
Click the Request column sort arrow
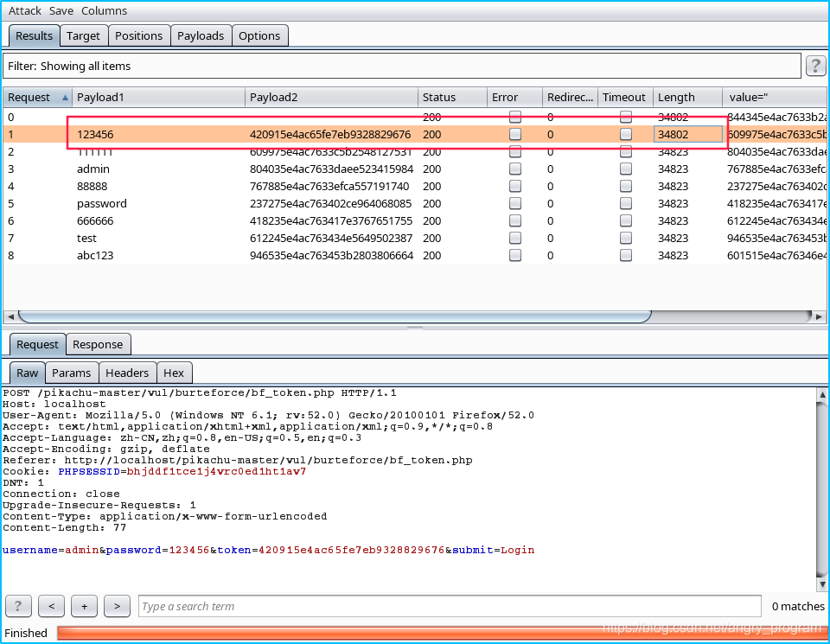(65, 98)
